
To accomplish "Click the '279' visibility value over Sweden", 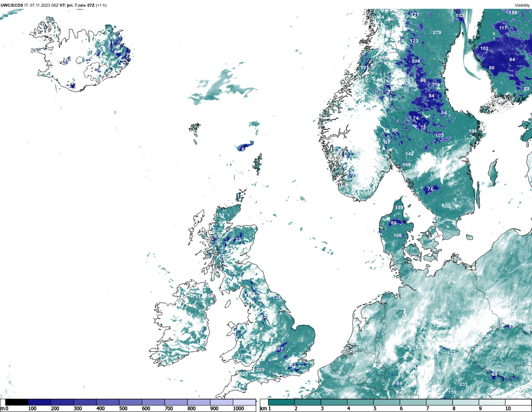I will [437, 32].
